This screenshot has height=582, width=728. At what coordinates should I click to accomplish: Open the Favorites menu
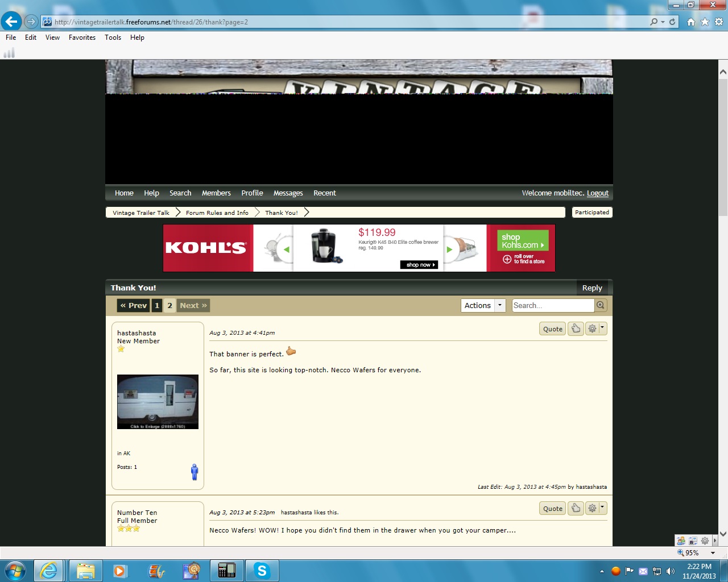pos(82,38)
